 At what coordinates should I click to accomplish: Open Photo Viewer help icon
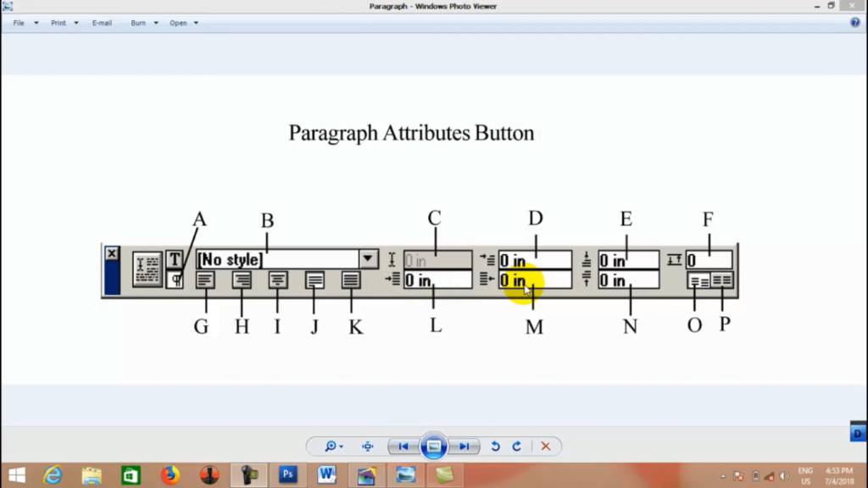pyautogui.click(x=855, y=22)
